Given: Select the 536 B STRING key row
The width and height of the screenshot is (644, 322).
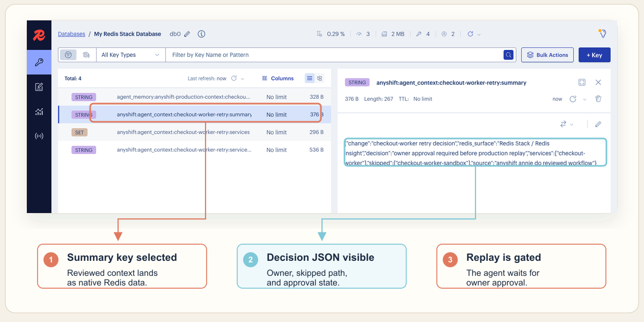Looking at the screenshot, I should [x=194, y=150].
